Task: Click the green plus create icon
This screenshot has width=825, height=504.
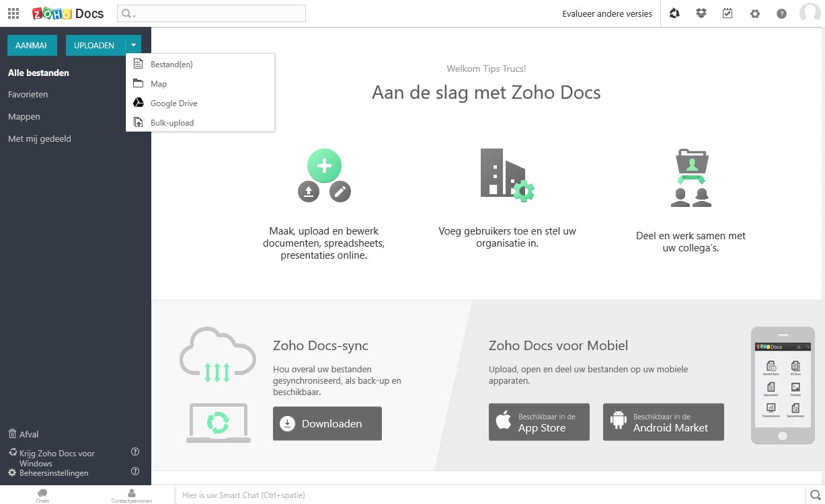Action: coord(324,165)
